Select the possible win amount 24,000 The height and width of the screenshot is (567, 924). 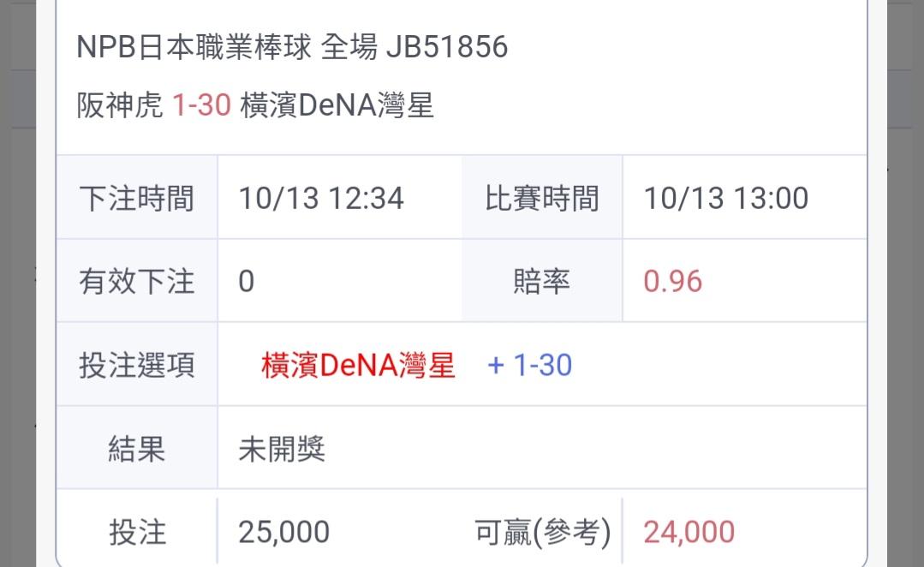tap(689, 532)
